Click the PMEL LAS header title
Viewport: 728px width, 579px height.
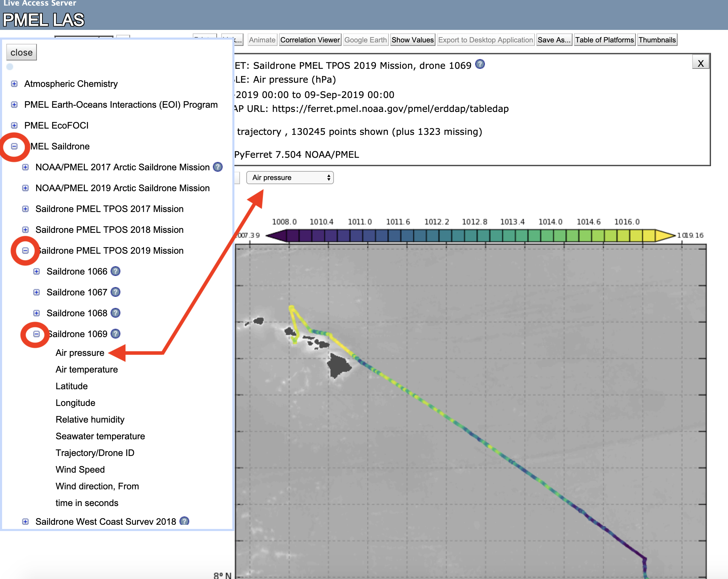pyautogui.click(x=44, y=20)
